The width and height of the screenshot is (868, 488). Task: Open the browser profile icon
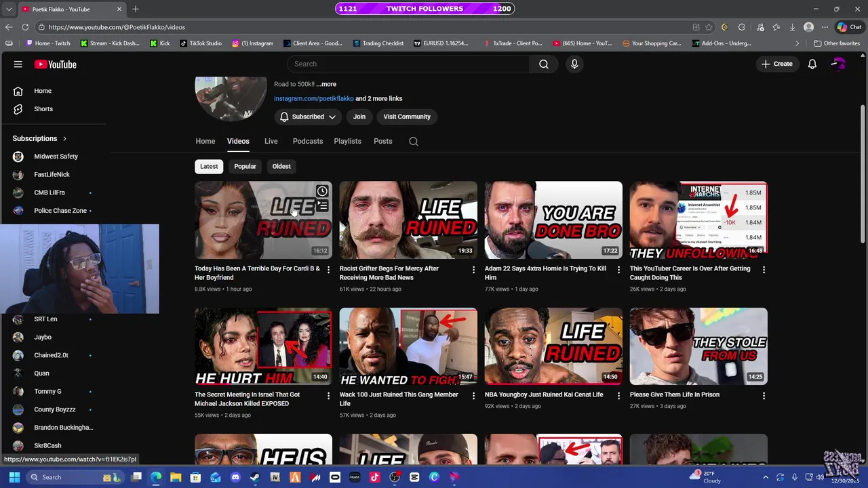808,27
